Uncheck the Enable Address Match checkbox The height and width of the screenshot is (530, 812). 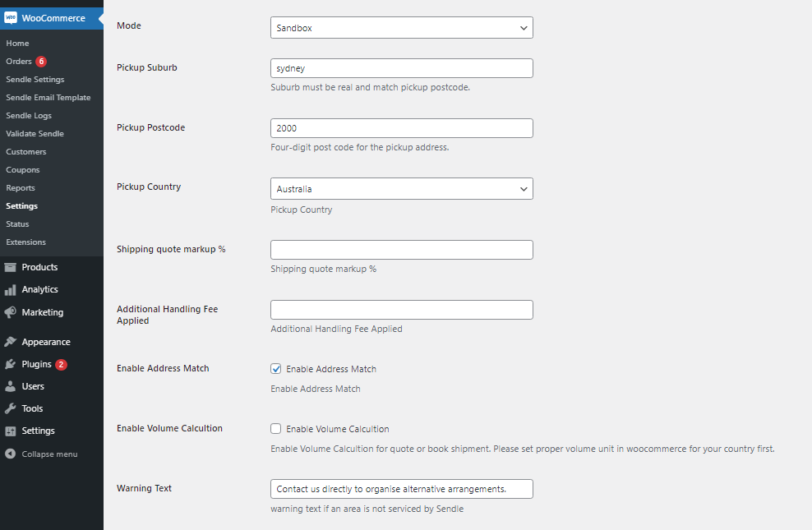pos(276,369)
